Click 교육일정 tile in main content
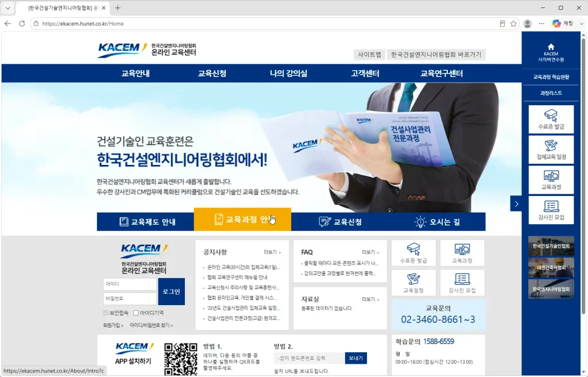Screen dimensions: 588x377 [x=413, y=283]
